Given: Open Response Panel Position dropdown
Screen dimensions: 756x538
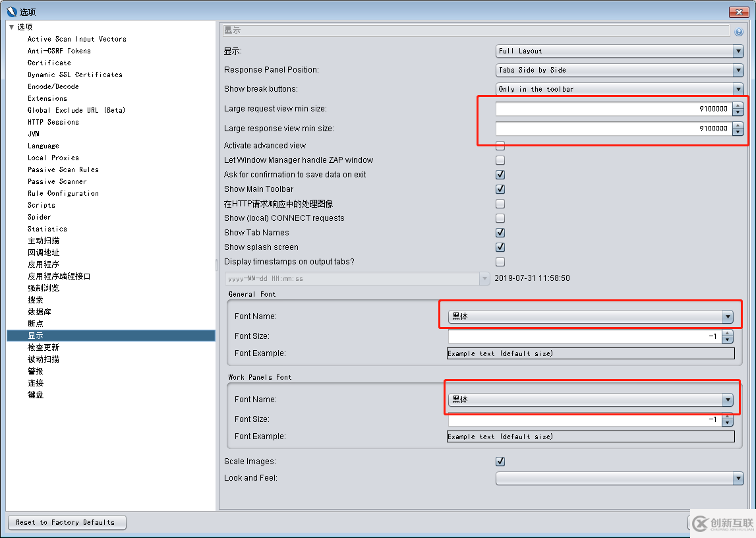Looking at the screenshot, I should 620,71.
